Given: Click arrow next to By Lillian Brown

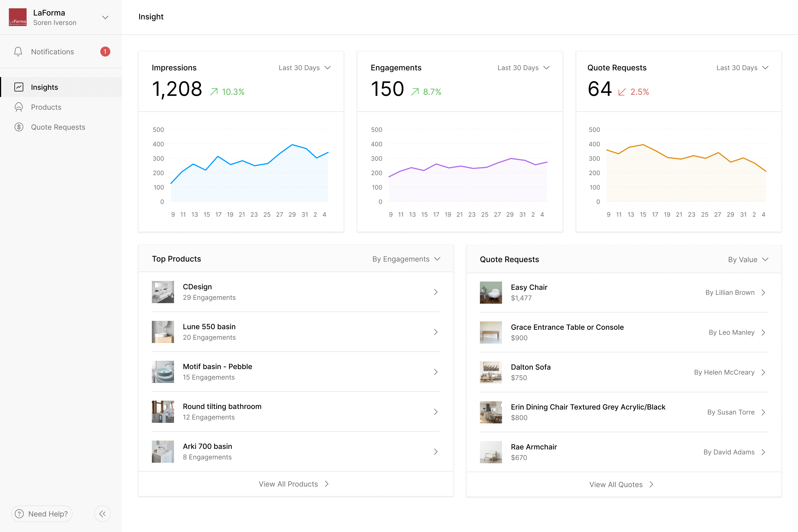Looking at the screenshot, I should tap(763, 293).
